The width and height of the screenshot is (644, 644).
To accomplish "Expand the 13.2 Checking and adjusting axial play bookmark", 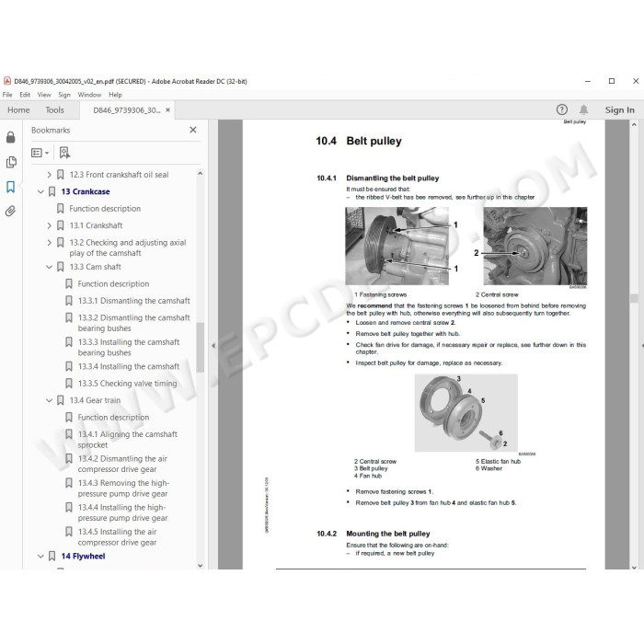I will tap(49, 243).
